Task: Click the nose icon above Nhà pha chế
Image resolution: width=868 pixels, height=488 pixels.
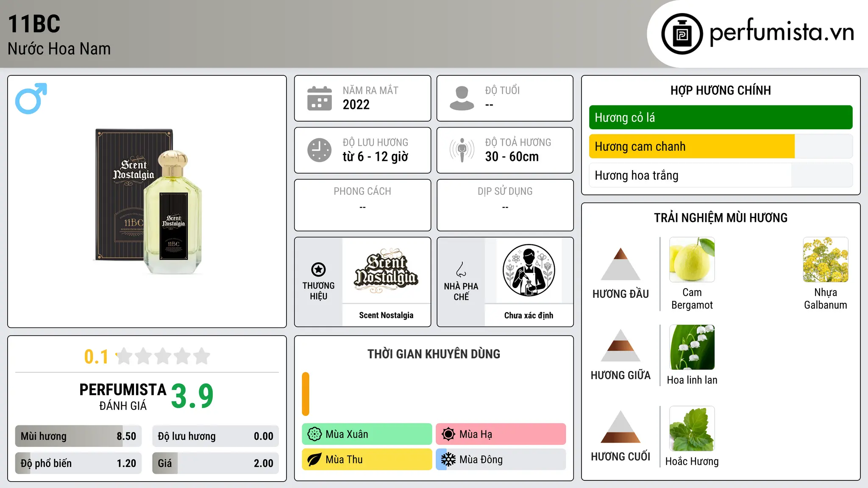Action: click(461, 269)
